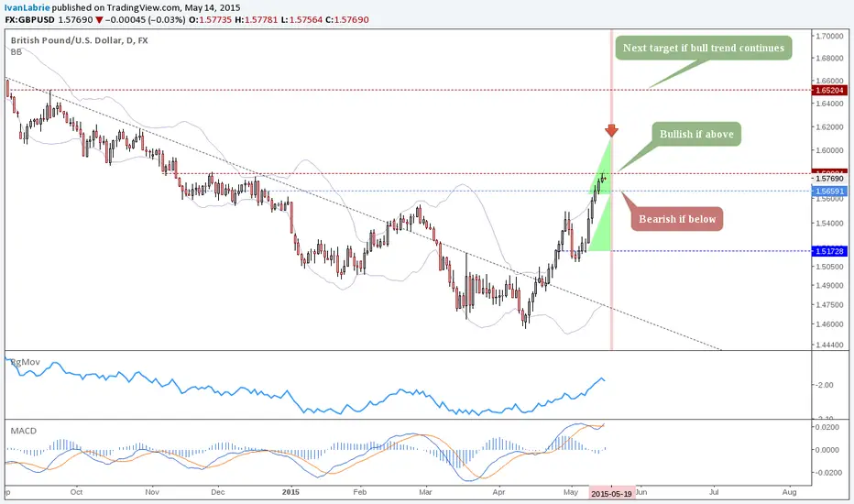Image resolution: width=854 pixels, height=504 pixels.
Task: Click the 1.68000 price axis label
Action: pos(829,59)
